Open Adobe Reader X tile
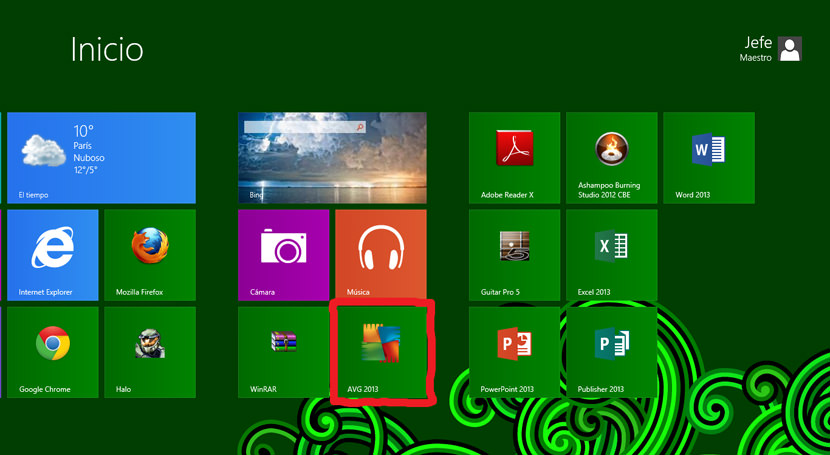This screenshot has height=455, width=830. (515, 158)
